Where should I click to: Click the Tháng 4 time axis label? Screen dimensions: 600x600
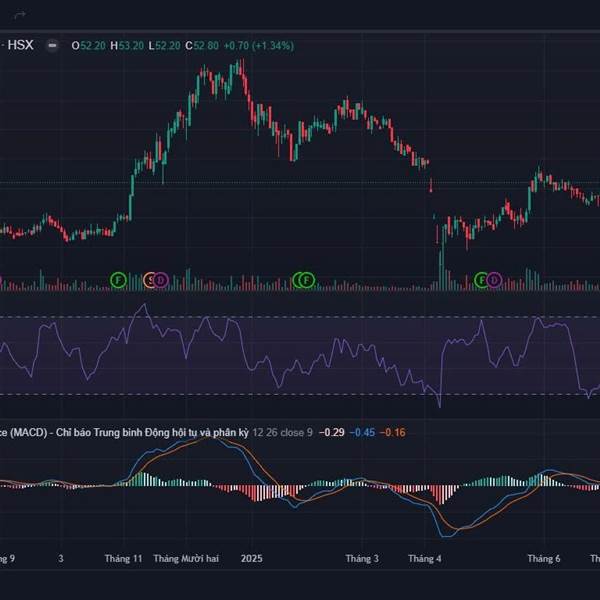(425, 558)
